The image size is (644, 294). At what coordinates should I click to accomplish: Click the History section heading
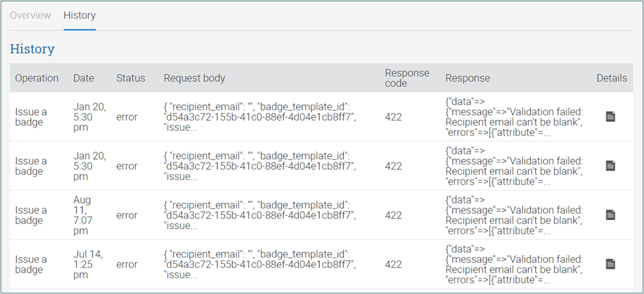point(32,49)
